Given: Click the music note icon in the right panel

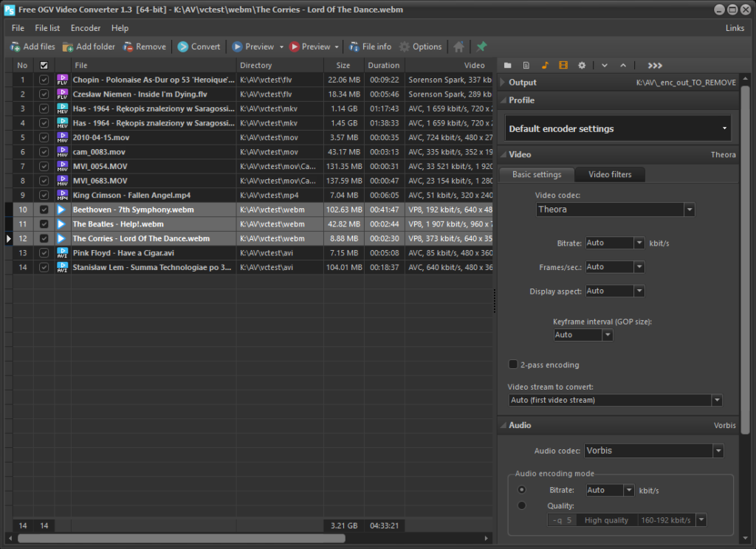Looking at the screenshot, I should pyautogui.click(x=544, y=65).
